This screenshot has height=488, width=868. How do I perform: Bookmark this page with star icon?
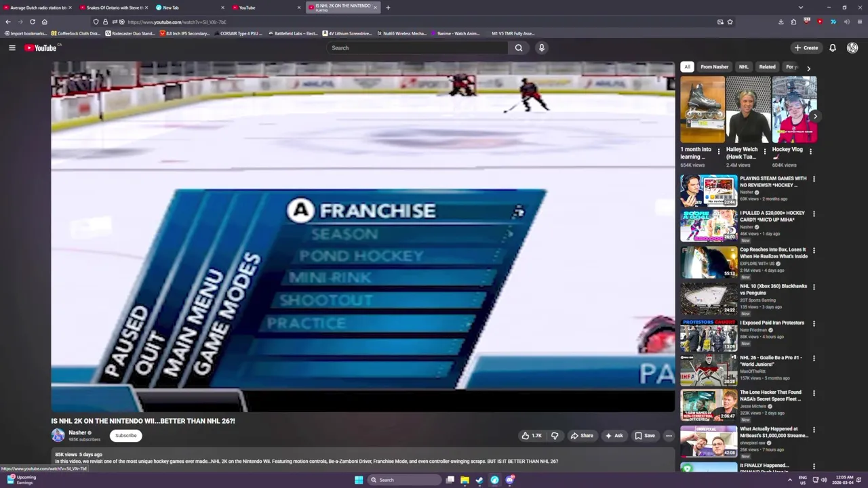tap(730, 22)
